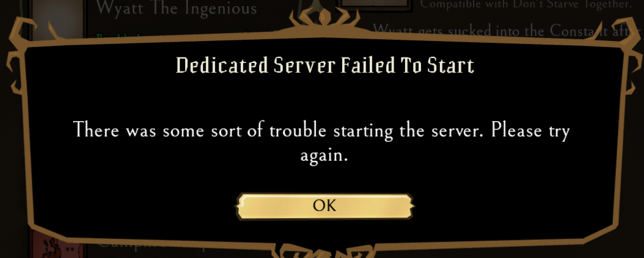
Task: Click the OK button to dismiss the error
Action: pos(325,206)
